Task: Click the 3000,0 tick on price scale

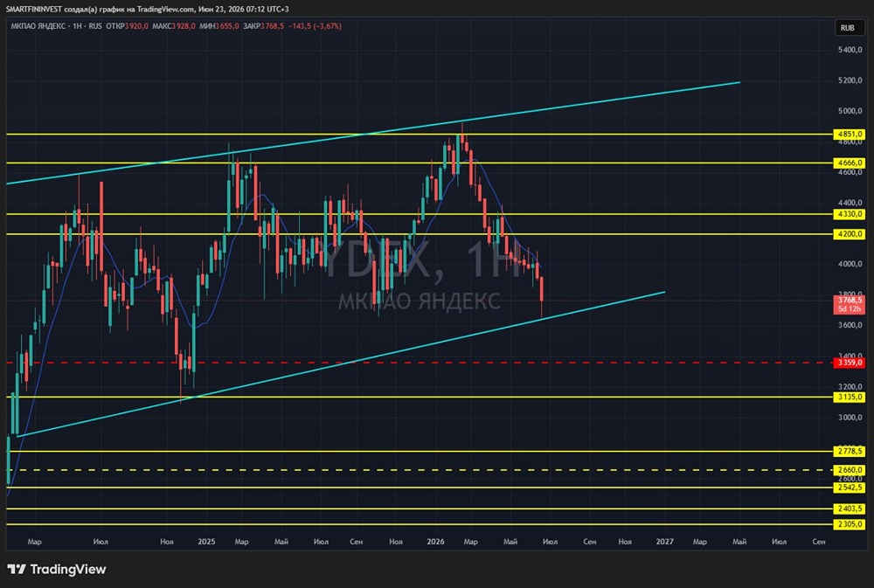Action: pyautogui.click(x=850, y=418)
